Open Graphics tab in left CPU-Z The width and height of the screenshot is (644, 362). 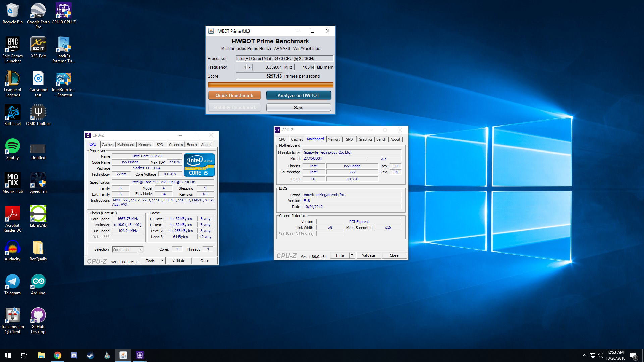176,145
